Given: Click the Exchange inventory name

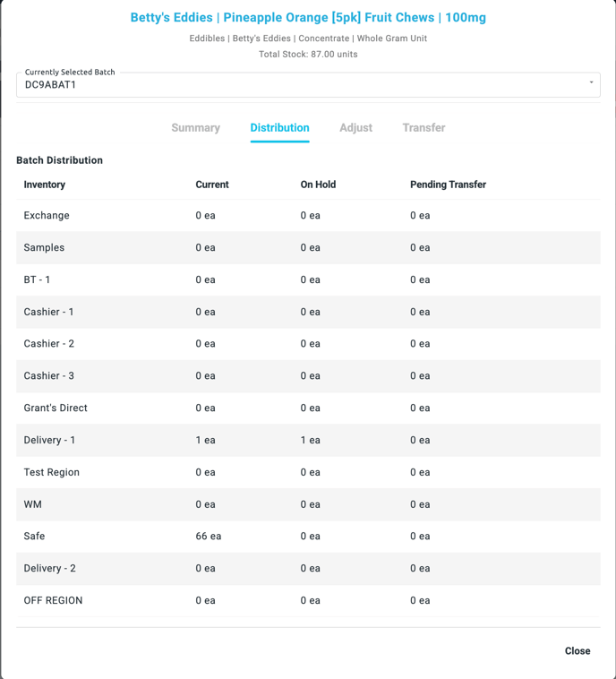Looking at the screenshot, I should (47, 216).
